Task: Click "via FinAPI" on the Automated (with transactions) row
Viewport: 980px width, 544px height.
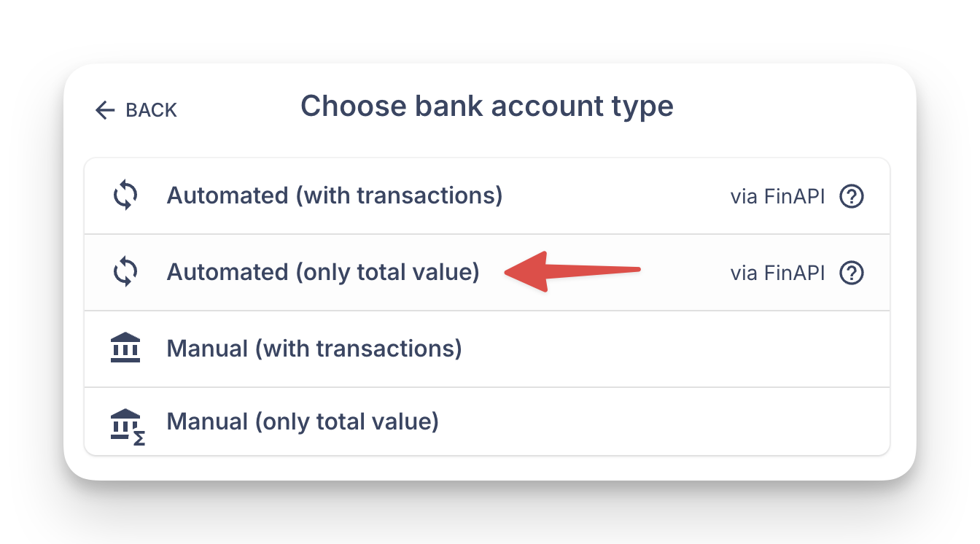Action: (777, 197)
